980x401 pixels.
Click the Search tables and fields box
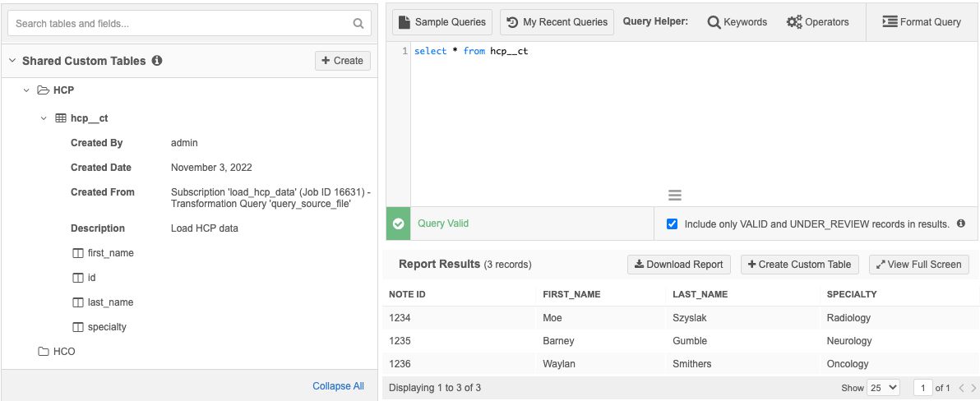click(181, 24)
